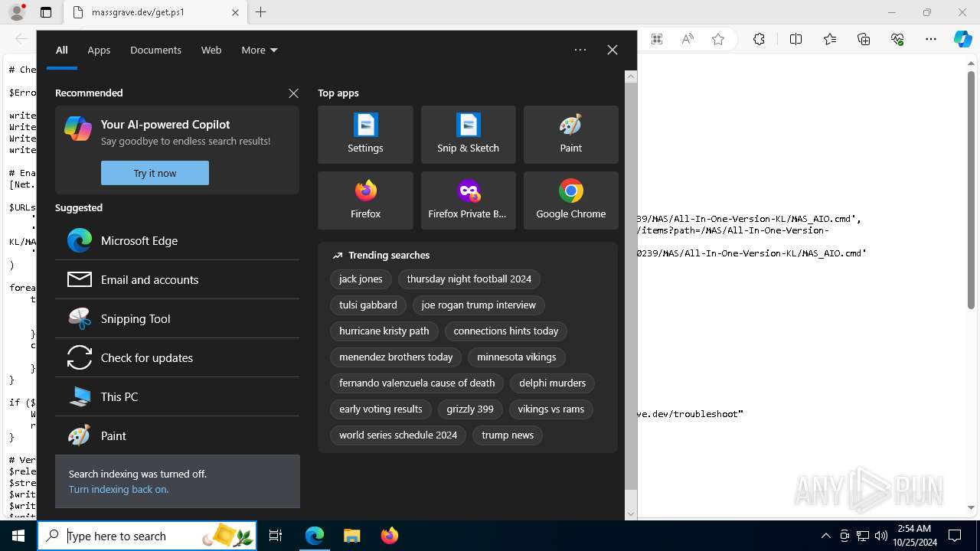Search 'fernando valenzuela cause of death'
This screenshot has height=551, width=980.
click(417, 383)
